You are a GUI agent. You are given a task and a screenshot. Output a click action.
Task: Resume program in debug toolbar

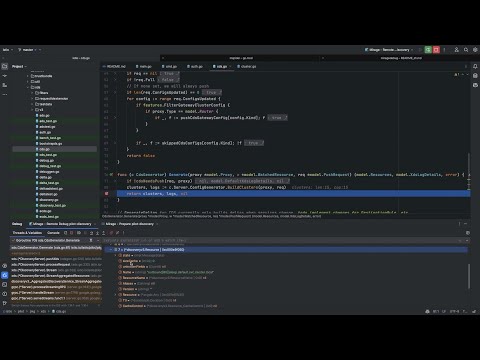tap(79, 233)
